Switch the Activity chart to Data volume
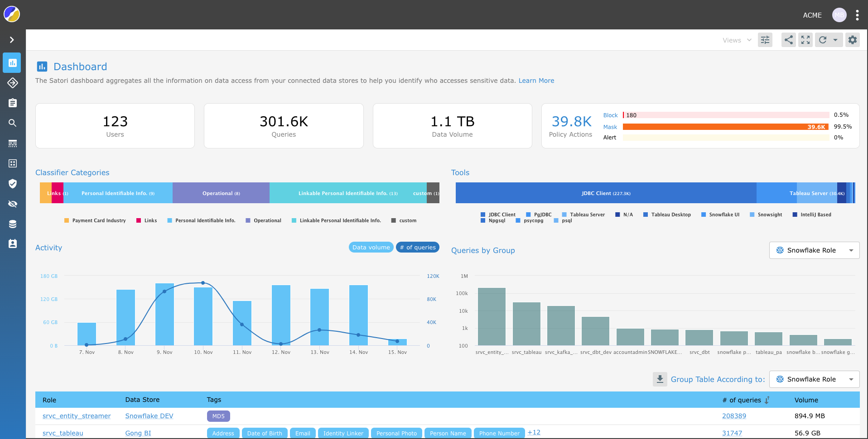 click(371, 247)
